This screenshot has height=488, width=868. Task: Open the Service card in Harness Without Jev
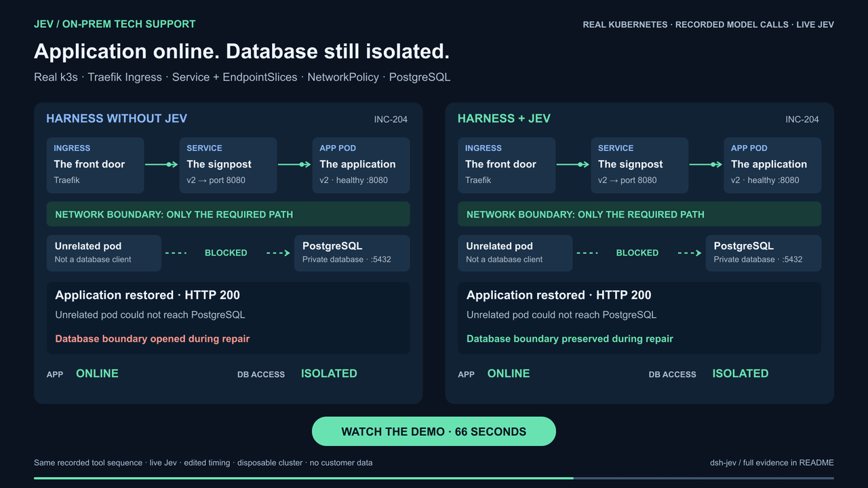point(228,165)
